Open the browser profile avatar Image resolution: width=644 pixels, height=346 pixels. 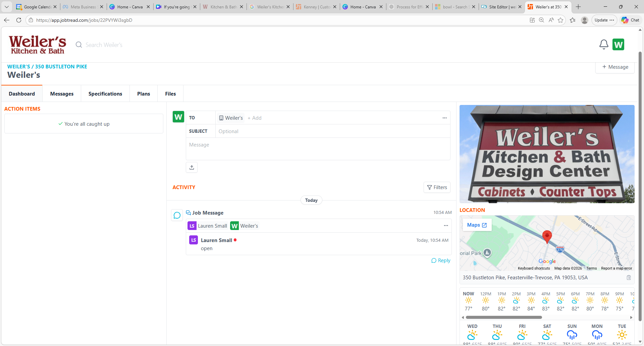click(x=585, y=20)
